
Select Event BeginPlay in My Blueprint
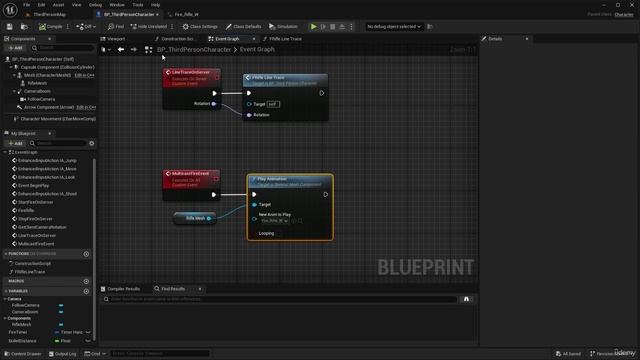pos(33,185)
